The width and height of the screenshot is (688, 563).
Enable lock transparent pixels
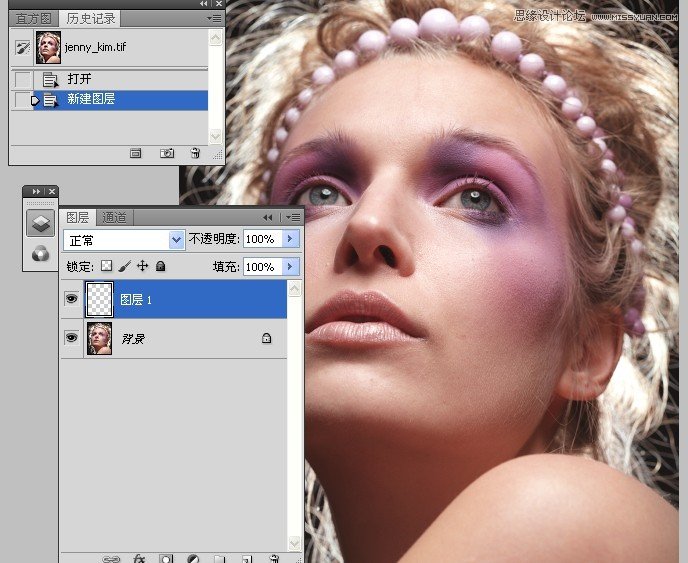[106, 267]
